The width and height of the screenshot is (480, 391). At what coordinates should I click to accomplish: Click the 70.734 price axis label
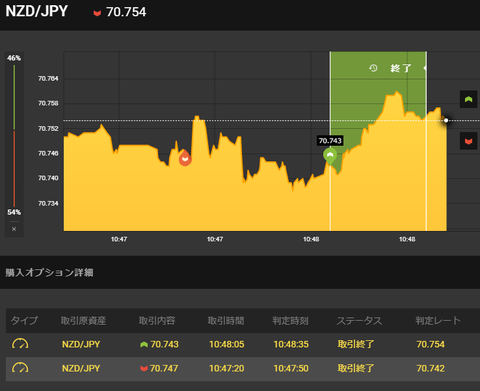tap(48, 203)
